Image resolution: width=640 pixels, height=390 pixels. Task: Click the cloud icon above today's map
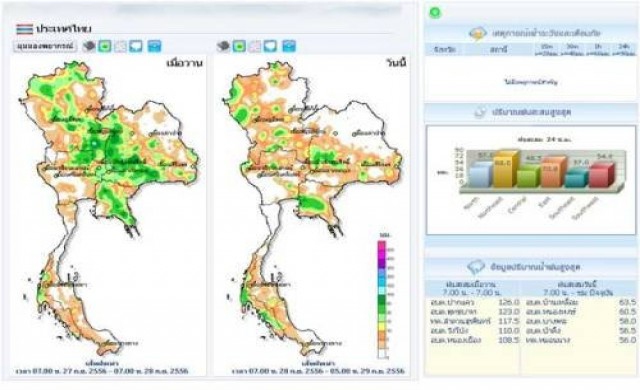click(x=223, y=46)
